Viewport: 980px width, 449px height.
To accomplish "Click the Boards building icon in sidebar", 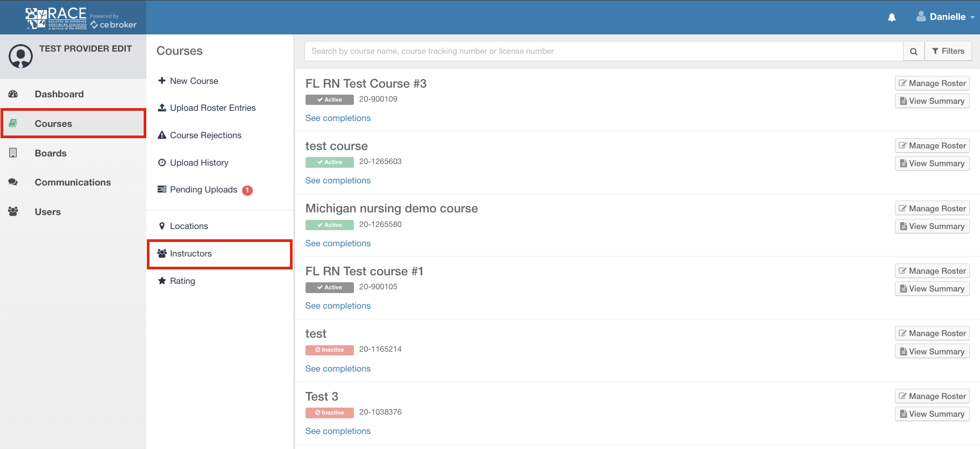I will (x=13, y=153).
